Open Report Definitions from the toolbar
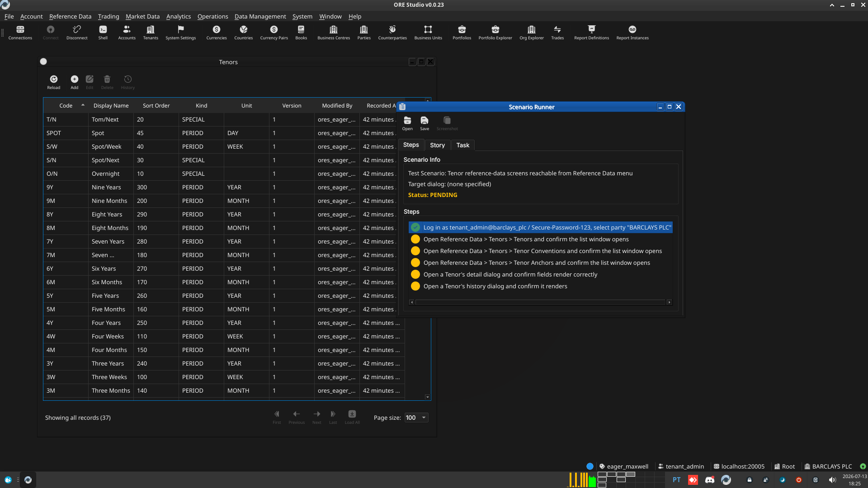868x488 pixels. (x=591, y=32)
